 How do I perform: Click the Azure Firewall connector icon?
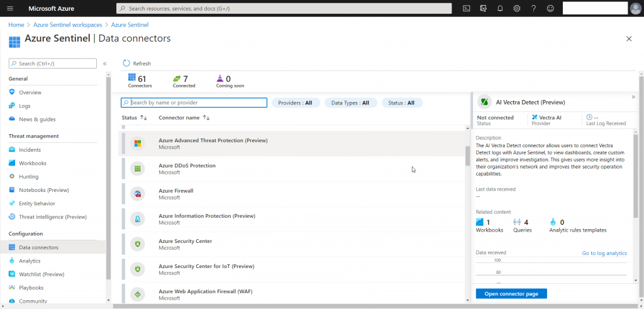point(138,194)
